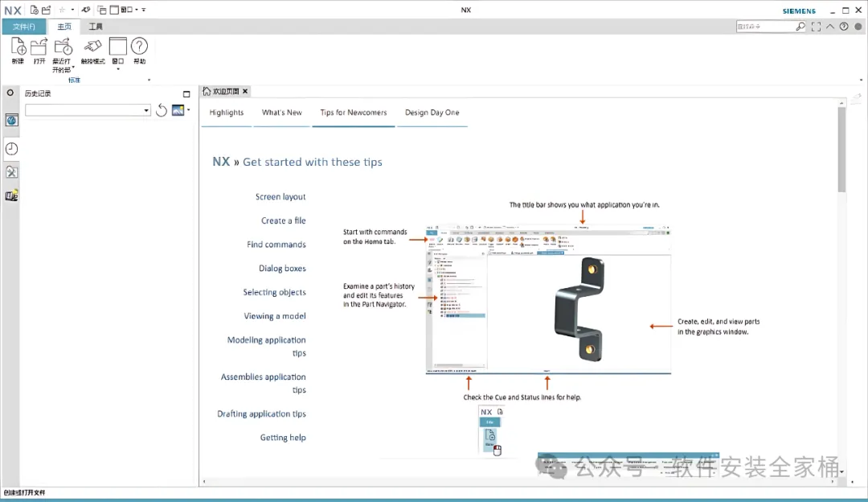Viewport: 868px width, 502px height.
Task: Open the history filter combo box
Action: tap(88, 110)
